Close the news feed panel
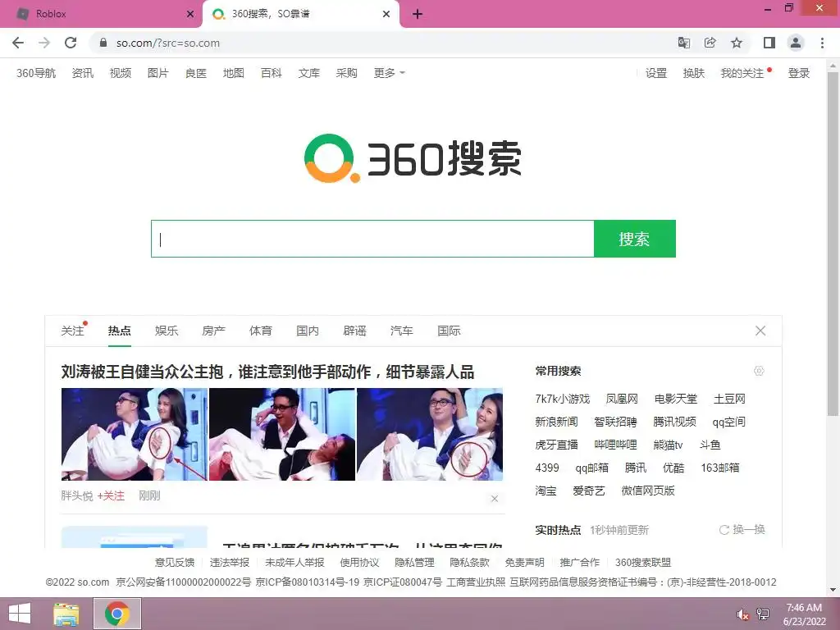This screenshot has width=840, height=630. tap(760, 331)
